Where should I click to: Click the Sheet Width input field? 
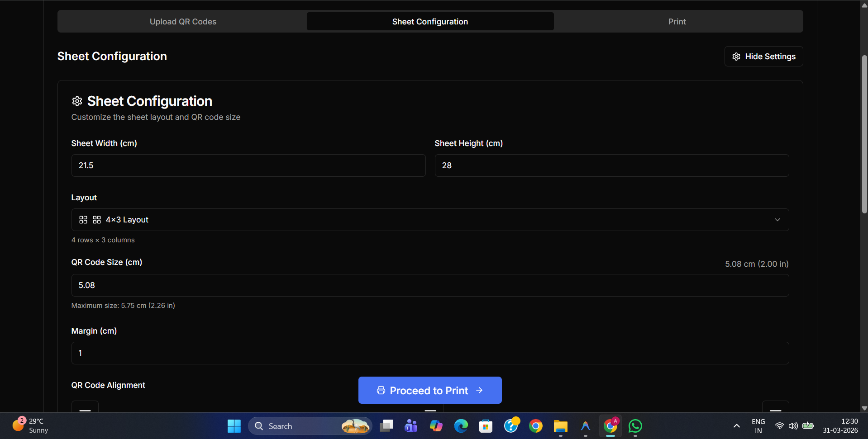click(248, 165)
